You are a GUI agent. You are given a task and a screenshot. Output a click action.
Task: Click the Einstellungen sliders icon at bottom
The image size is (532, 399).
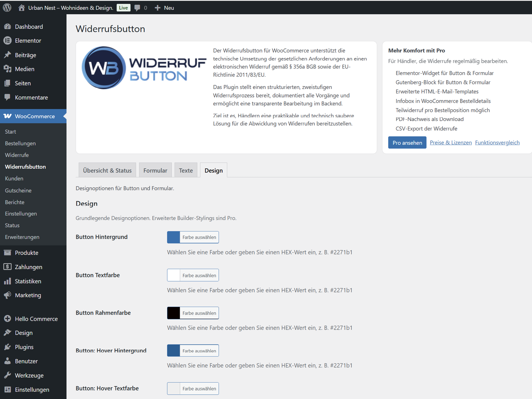7,390
